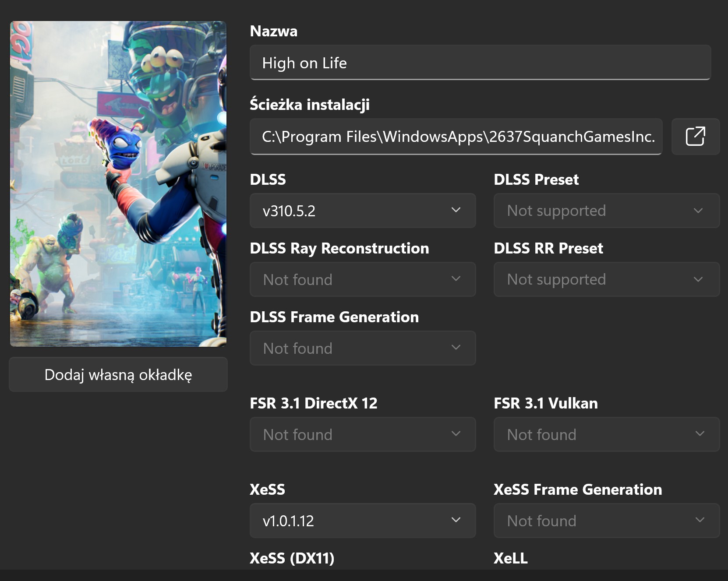
Task: Open install path in file explorer icon
Action: coord(695,137)
